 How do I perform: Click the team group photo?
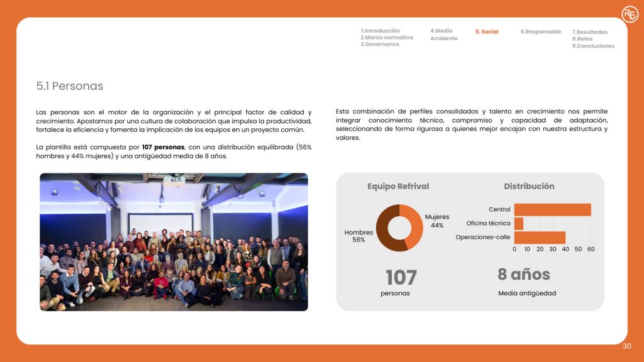(174, 242)
